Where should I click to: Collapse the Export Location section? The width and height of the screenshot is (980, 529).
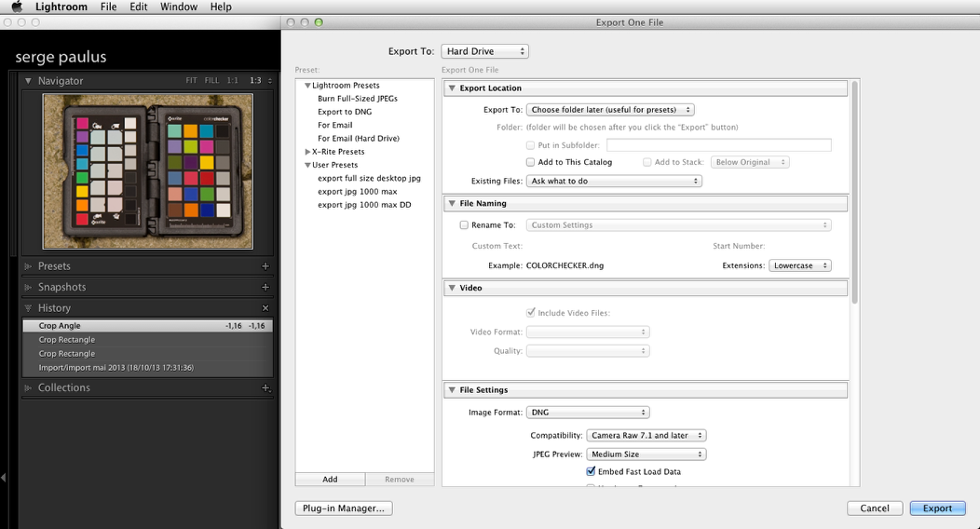tap(452, 88)
